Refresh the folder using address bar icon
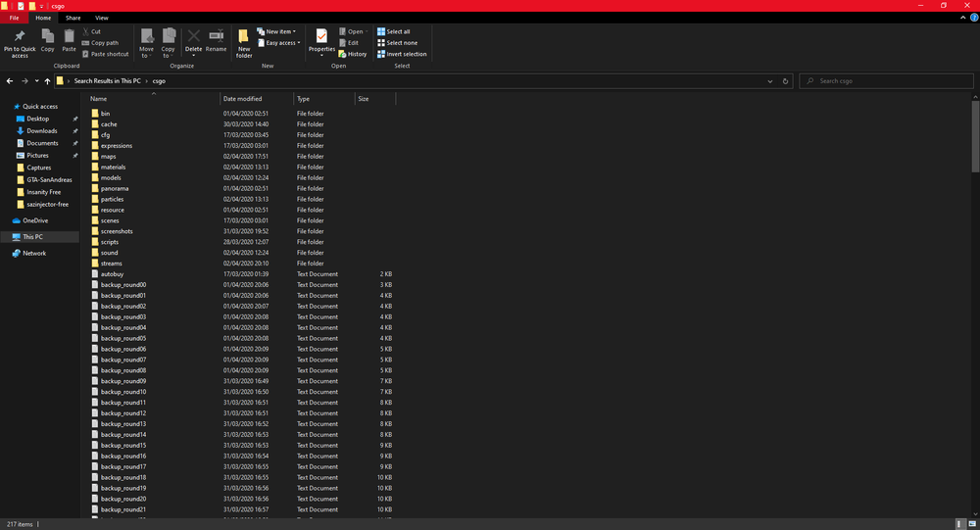The image size is (980, 530). pos(788,80)
